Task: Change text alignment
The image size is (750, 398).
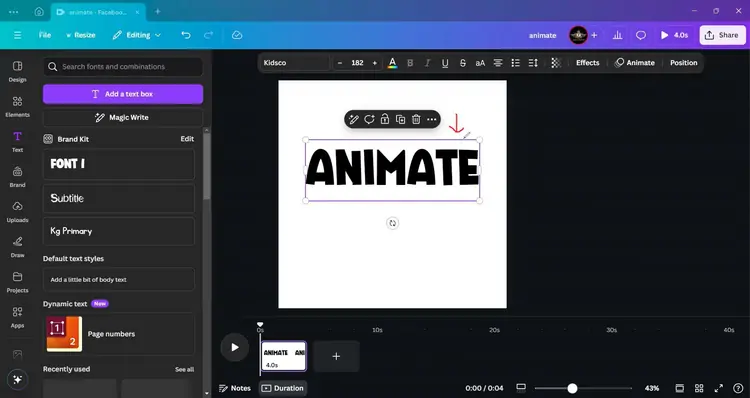Action: click(498, 63)
